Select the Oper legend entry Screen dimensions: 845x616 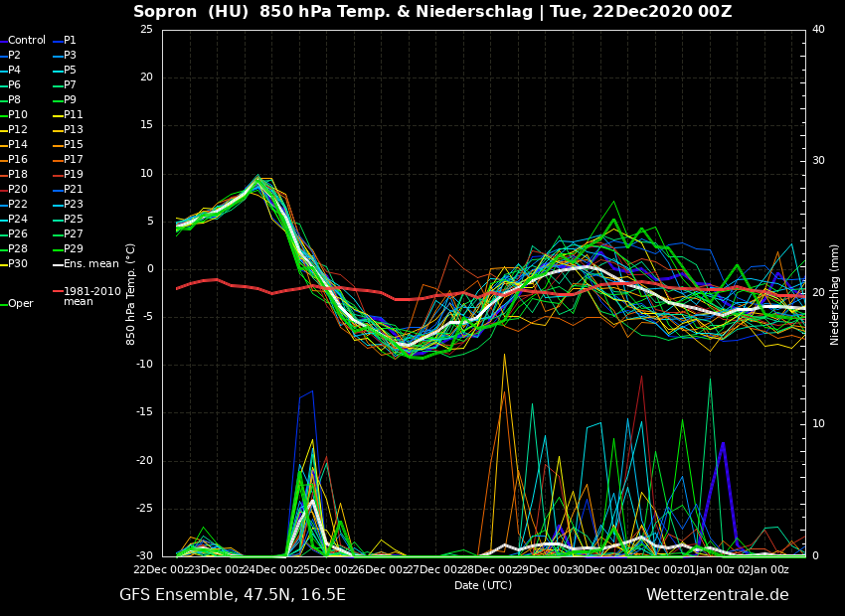(20, 304)
